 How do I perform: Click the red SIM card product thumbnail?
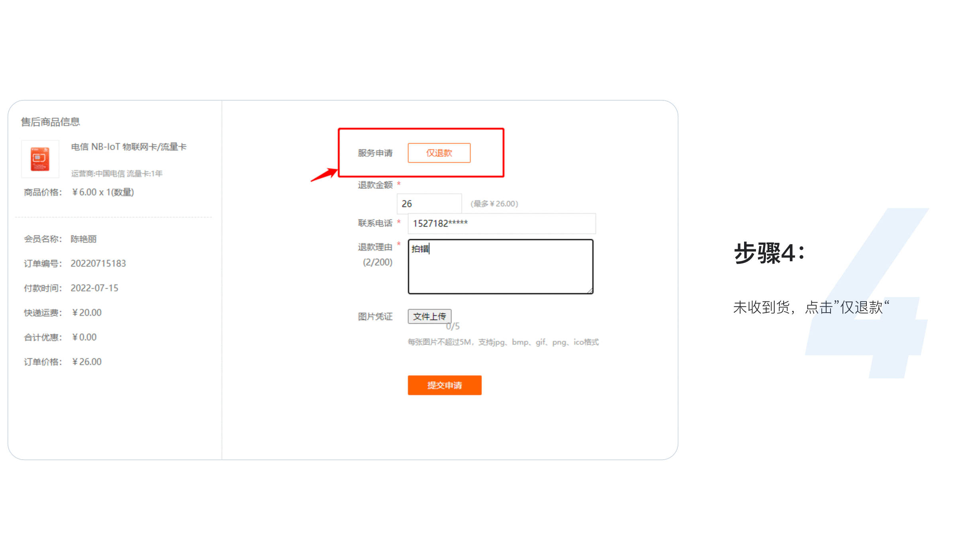coord(40,159)
